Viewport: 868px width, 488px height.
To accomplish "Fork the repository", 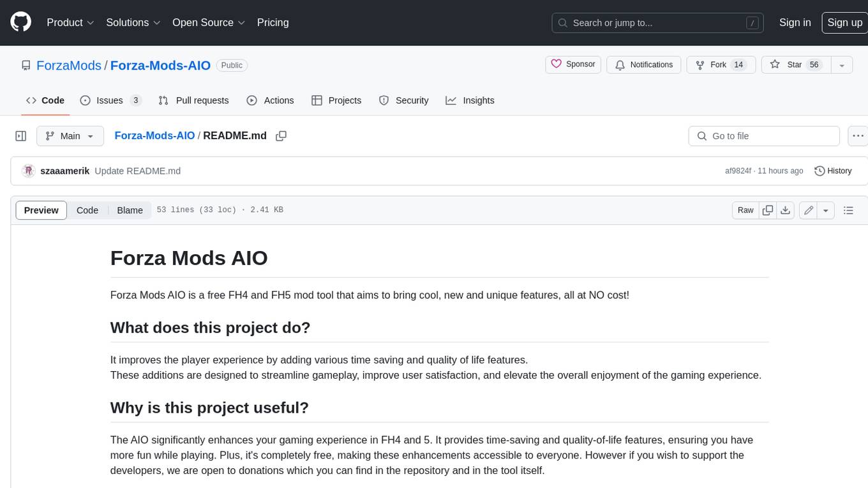I will pyautogui.click(x=721, y=65).
